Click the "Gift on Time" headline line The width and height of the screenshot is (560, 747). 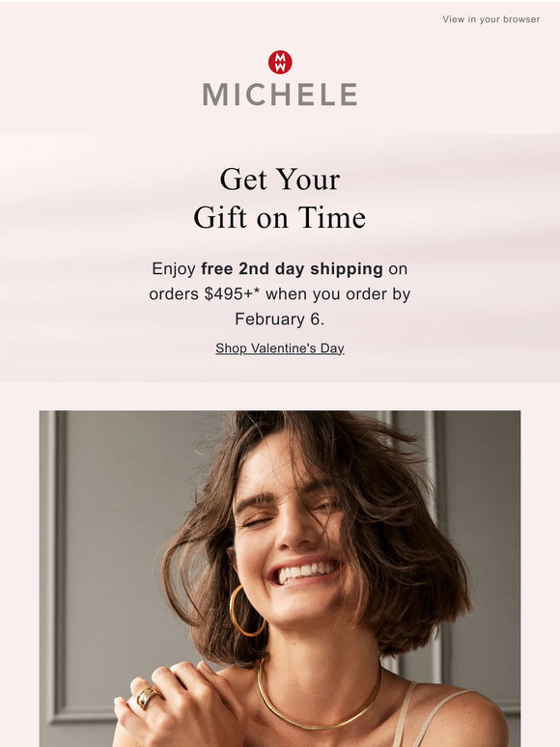click(280, 218)
